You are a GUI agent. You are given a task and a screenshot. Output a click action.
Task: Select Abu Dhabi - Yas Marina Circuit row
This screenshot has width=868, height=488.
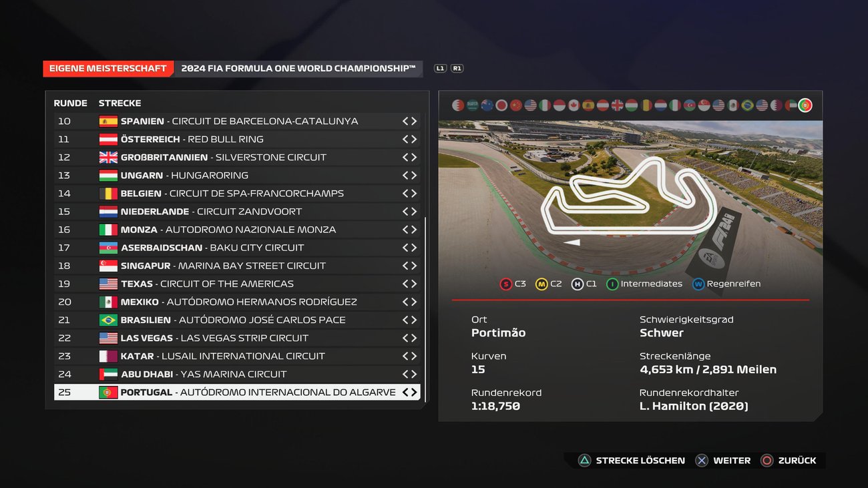click(x=237, y=375)
